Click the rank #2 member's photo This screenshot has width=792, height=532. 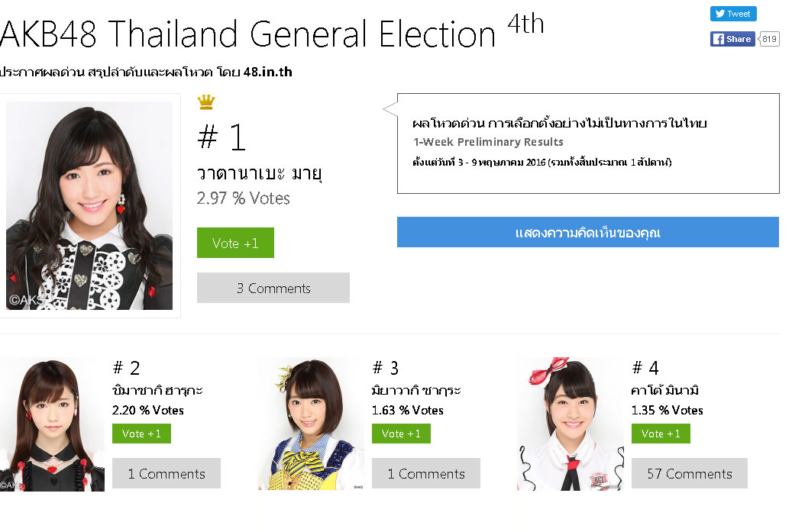[x=52, y=424]
